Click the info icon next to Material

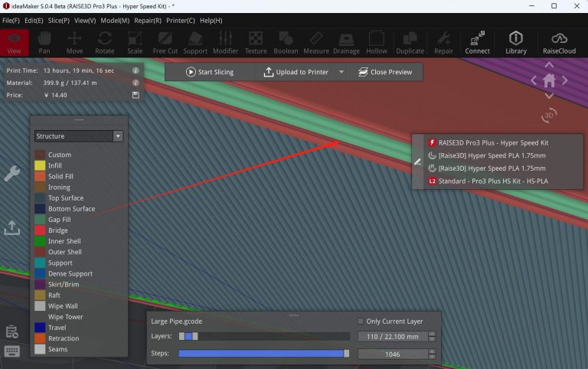(x=136, y=83)
